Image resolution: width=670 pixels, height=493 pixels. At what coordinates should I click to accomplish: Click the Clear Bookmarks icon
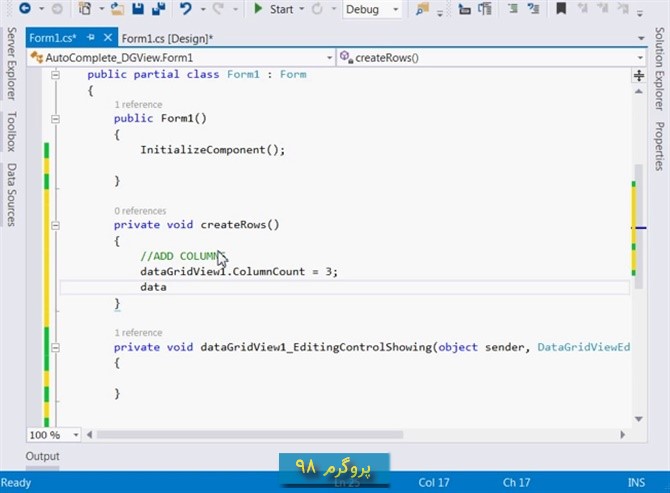[623, 8]
